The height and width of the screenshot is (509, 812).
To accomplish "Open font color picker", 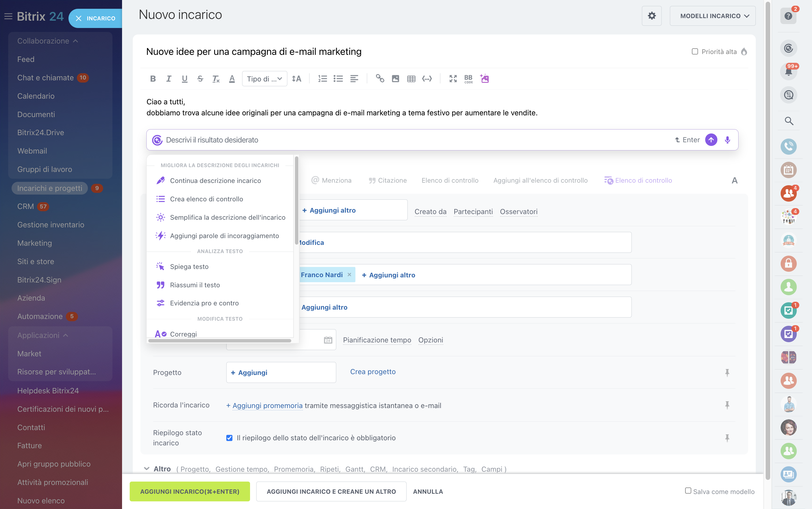I will click(x=232, y=79).
